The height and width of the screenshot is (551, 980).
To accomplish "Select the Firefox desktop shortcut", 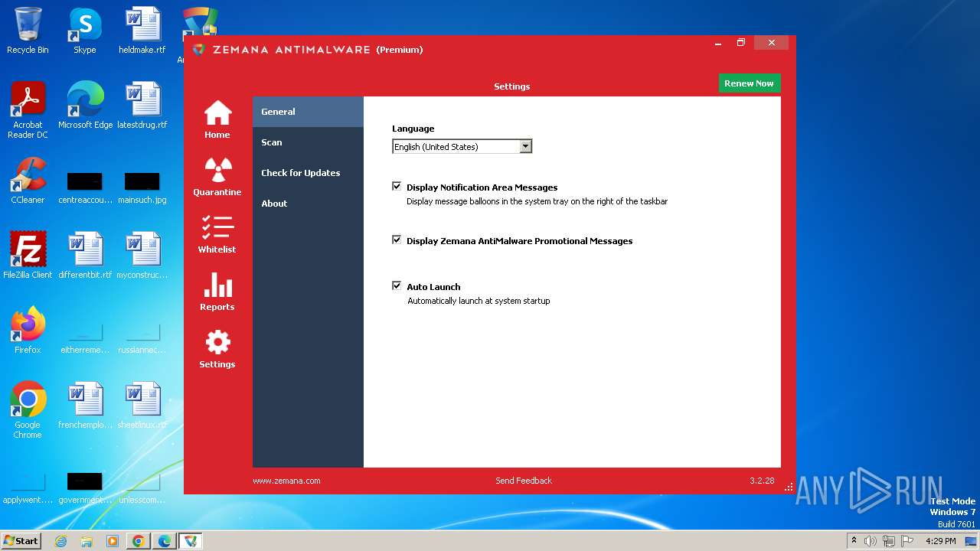I will (28, 331).
